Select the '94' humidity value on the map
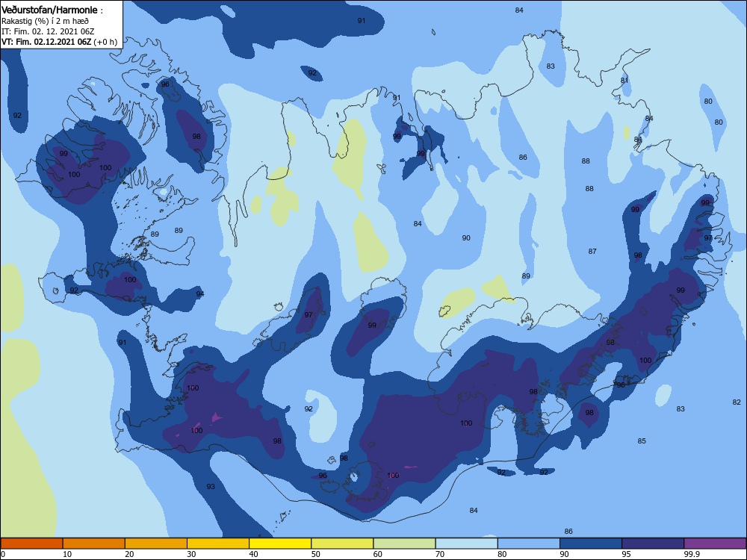Viewport: 747px width, 560px height. pyautogui.click(x=200, y=293)
